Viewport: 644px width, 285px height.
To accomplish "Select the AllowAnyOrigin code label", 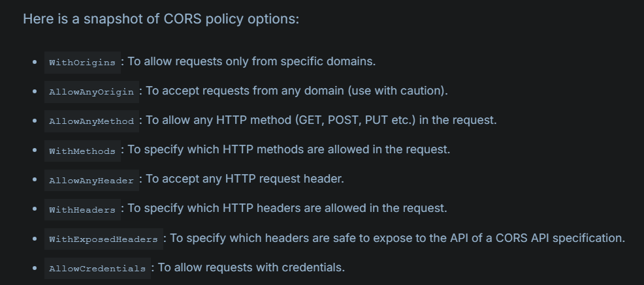I will [91, 92].
